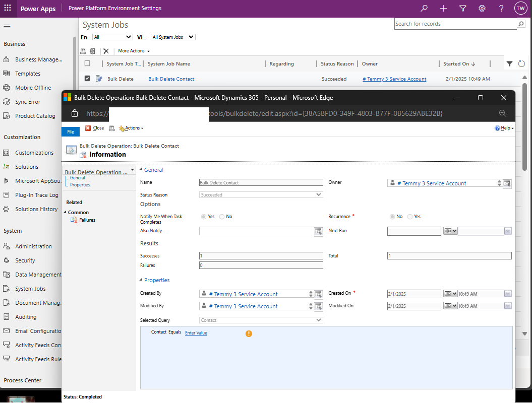Click the search magnifier in purple header
The image size is (532, 403).
[x=424, y=8]
